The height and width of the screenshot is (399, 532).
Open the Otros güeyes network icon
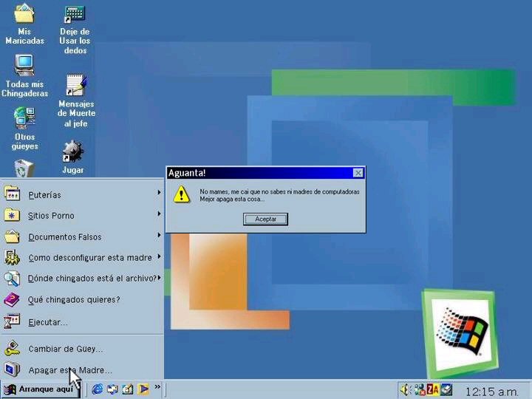(x=24, y=117)
